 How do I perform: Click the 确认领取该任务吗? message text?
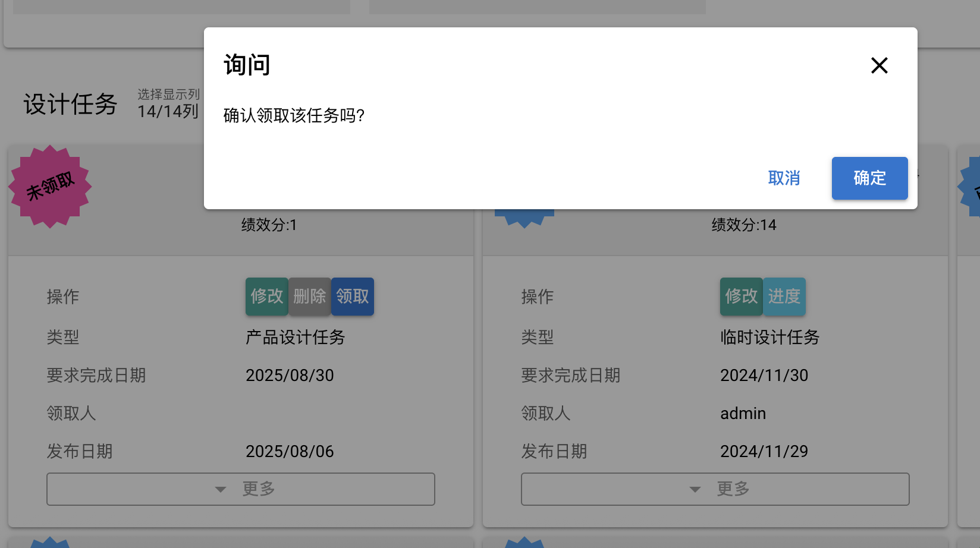coord(294,115)
